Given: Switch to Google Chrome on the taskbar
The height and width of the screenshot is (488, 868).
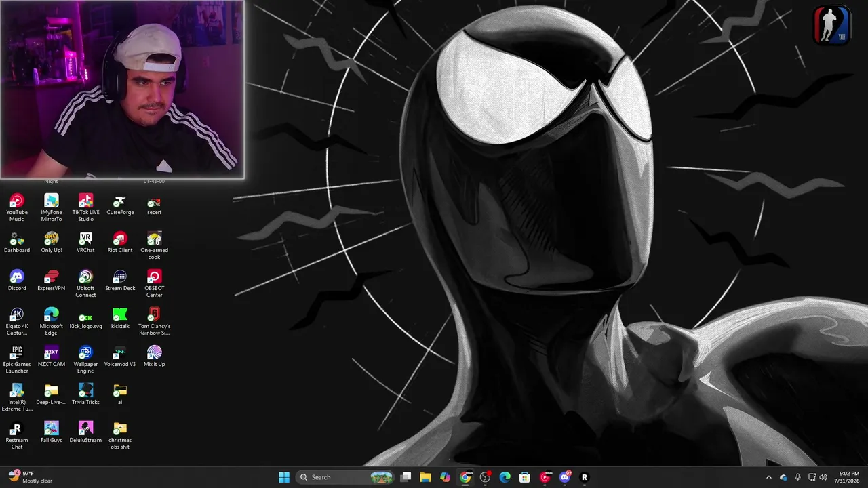Looking at the screenshot, I should coord(465,477).
